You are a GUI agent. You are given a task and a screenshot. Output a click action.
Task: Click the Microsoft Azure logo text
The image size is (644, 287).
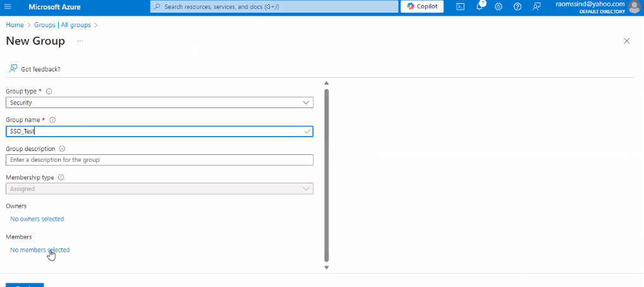(x=54, y=7)
